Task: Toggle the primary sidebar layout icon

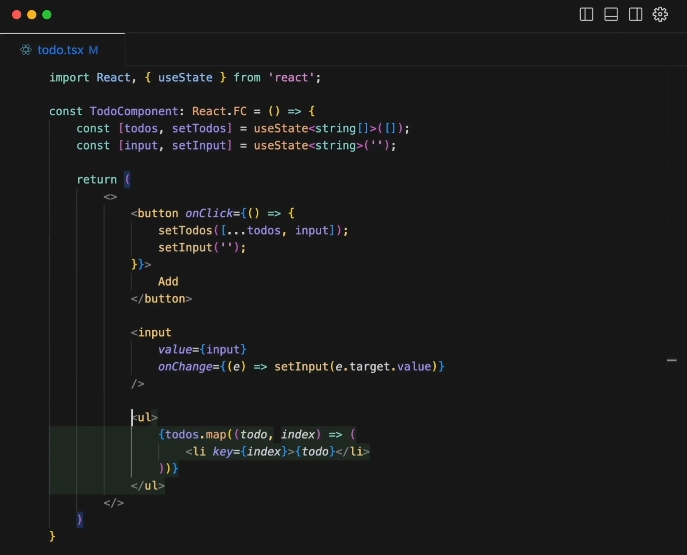Action: tap(587, 15)
